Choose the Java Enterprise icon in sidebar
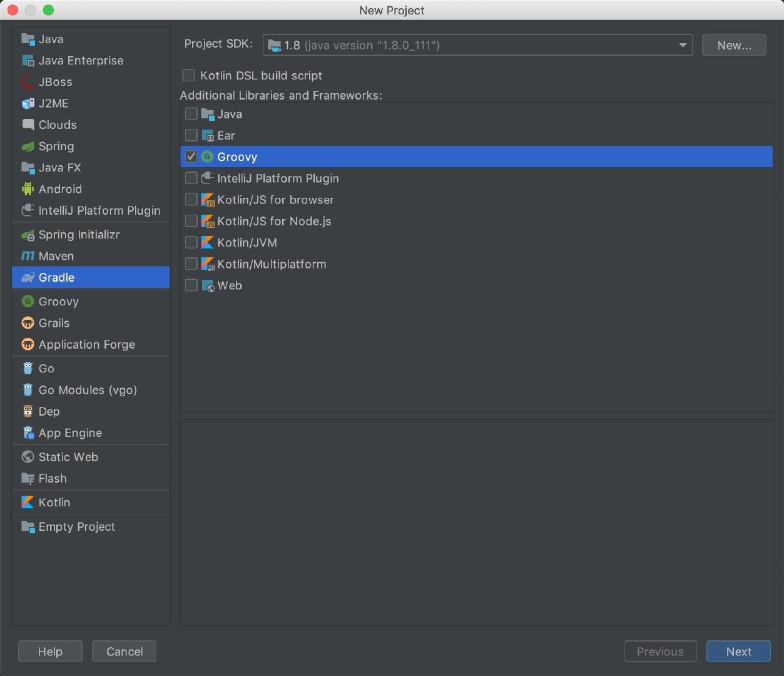The width and height of the screenshot is (784, 676). pyautogui.click(x=28, y=61)
